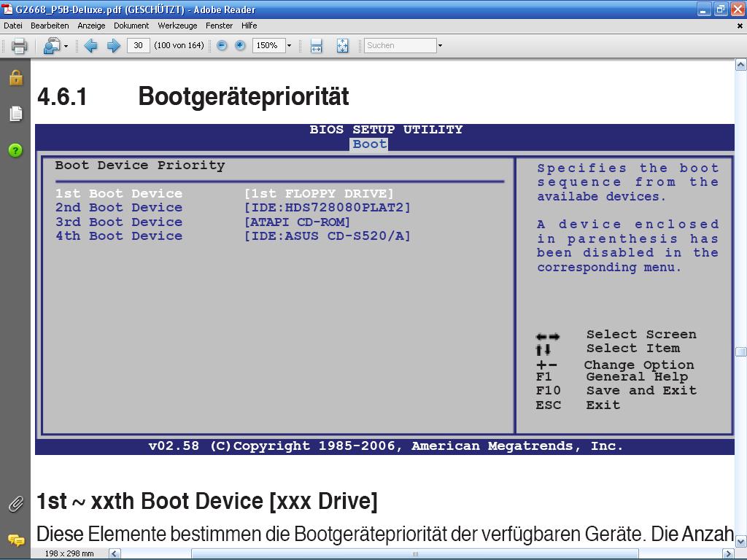The width and height of the screenshot is (747, 560).
Task: Click vertical scrollbar up arrow
Action: (740, 65)
